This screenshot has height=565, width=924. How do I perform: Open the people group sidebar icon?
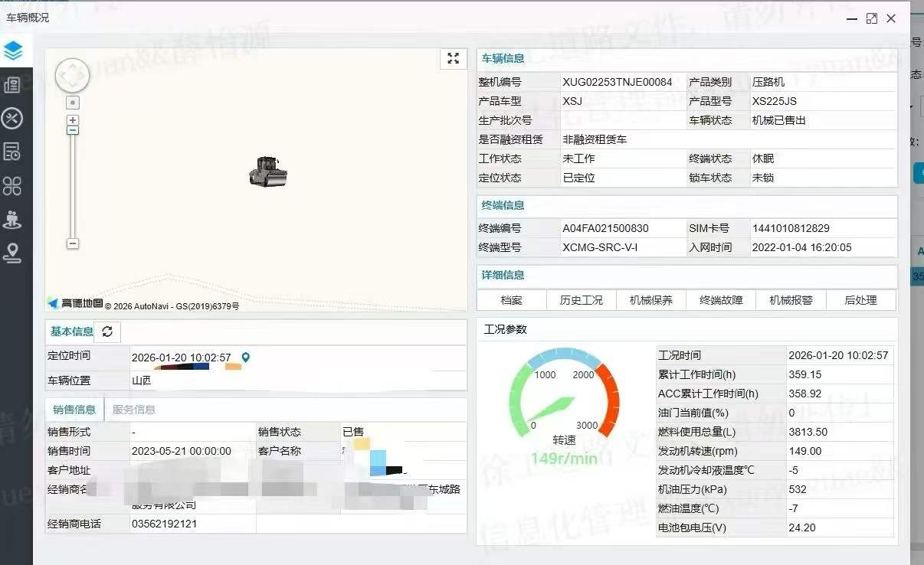12,220
